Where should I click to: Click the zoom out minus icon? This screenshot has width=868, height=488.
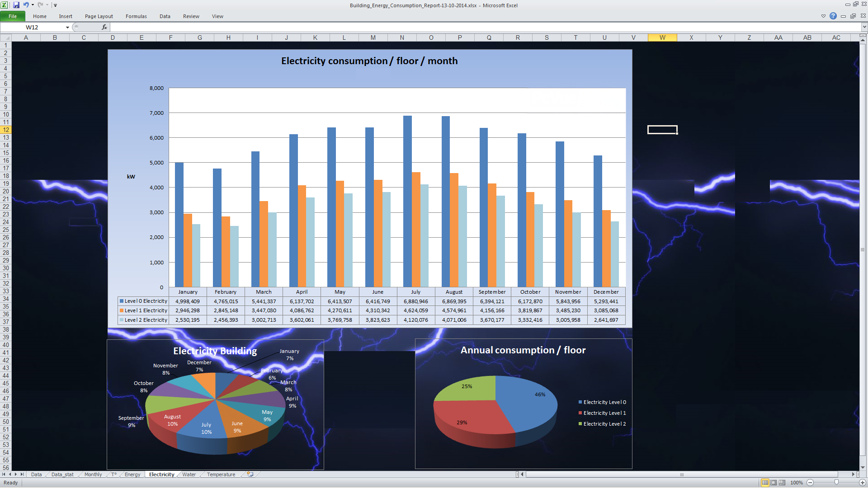click(x=810, y=483)
